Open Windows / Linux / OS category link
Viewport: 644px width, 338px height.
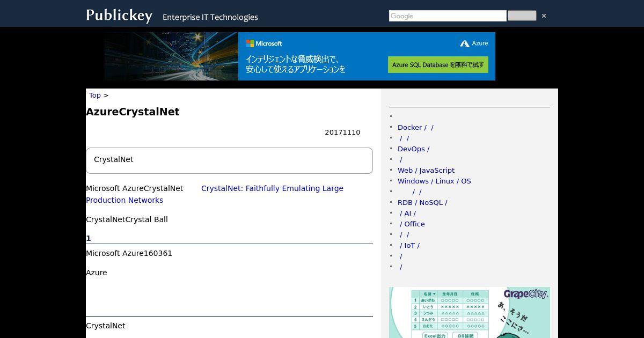click(434, 181)
